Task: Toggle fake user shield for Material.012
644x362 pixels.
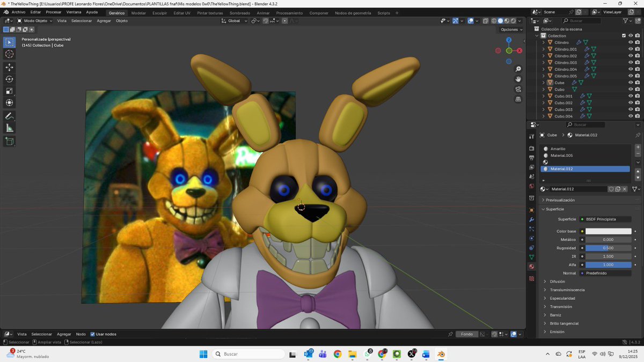Action: coord(611,189)
